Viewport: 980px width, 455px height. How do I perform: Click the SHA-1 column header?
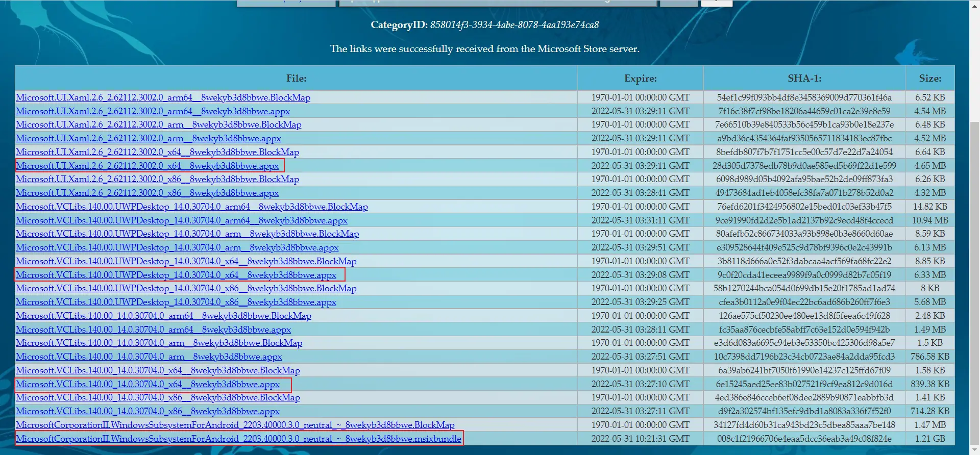tap(804, 79)
